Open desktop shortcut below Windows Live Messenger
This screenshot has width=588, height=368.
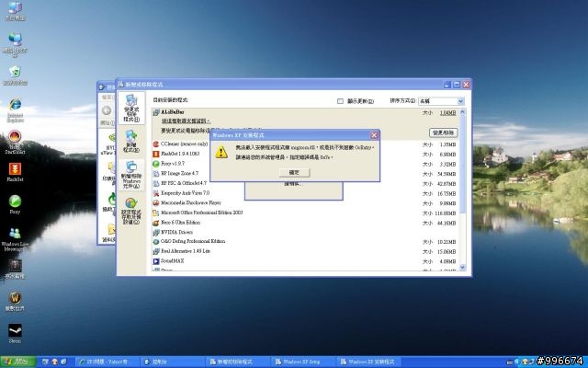[x=15, y=269]
